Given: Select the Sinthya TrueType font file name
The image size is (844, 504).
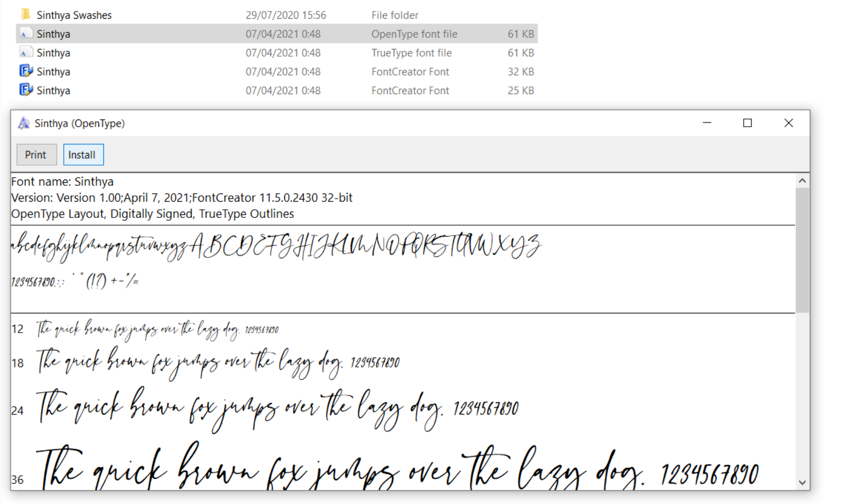Looking at the screenshot, I should click(x=53, y=53).
